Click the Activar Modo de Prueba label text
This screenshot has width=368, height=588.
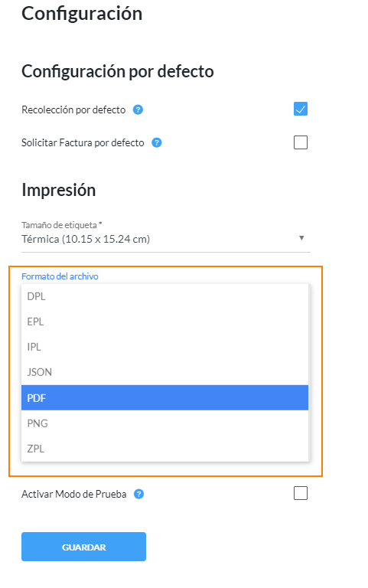tap(73, 495)
